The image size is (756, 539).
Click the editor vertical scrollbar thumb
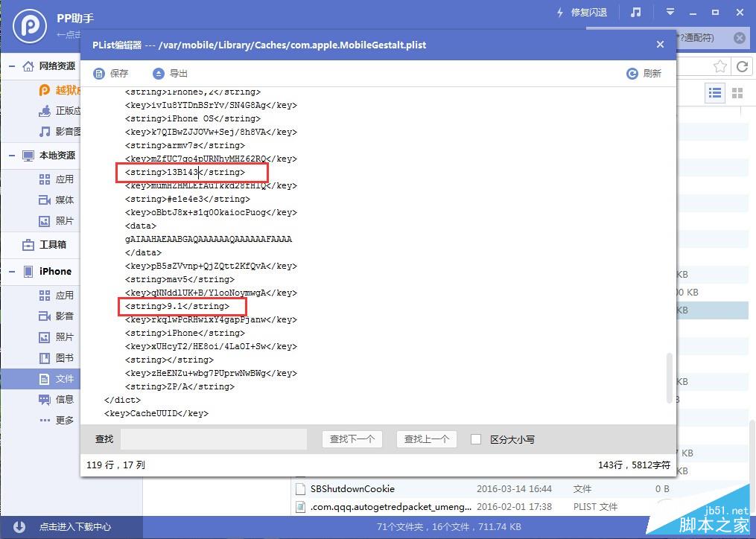coord(669,378)
